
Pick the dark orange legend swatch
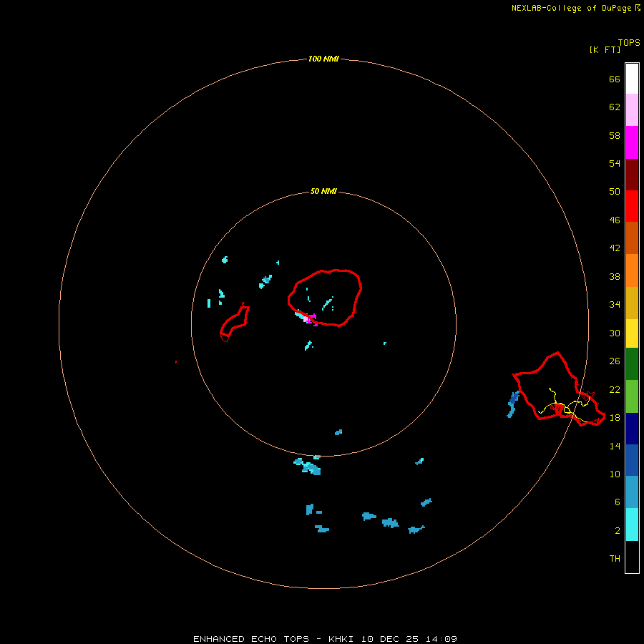click(x=632, y=238)
